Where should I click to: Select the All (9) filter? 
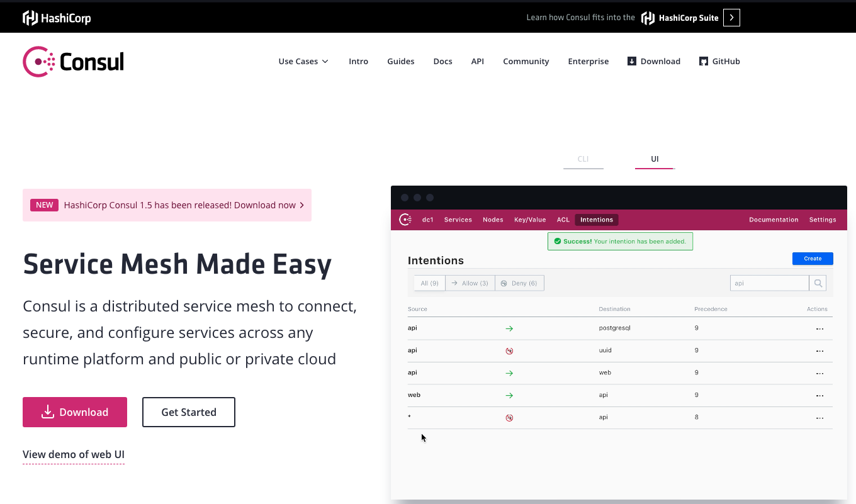(x=429, y=283)
